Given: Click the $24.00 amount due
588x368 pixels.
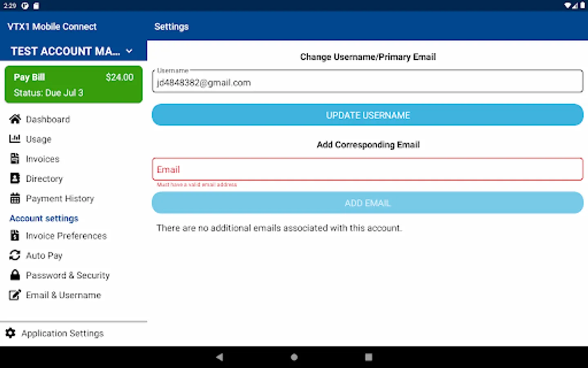Looking at the screenshot, I should tap(120, 77).
